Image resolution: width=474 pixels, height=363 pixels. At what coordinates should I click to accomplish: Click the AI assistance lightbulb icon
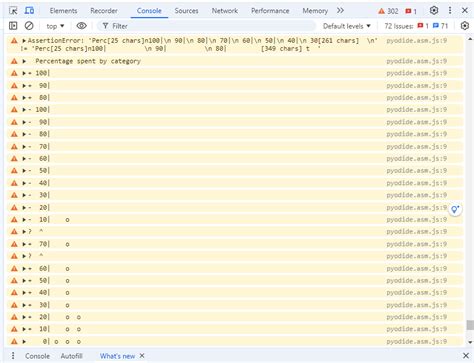tap(455, 209)
